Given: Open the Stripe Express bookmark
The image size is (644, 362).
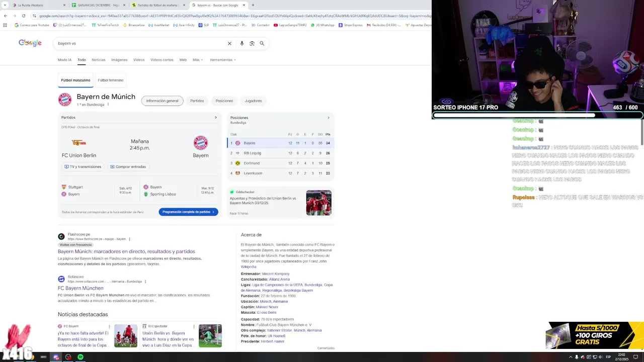Looking at the screenshot, I should (351, 25).
